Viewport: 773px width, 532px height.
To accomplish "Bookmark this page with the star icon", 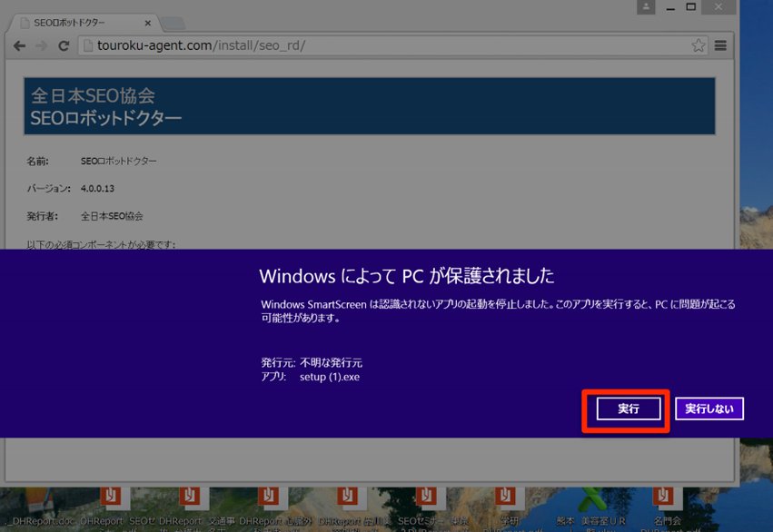I will 699,45.
